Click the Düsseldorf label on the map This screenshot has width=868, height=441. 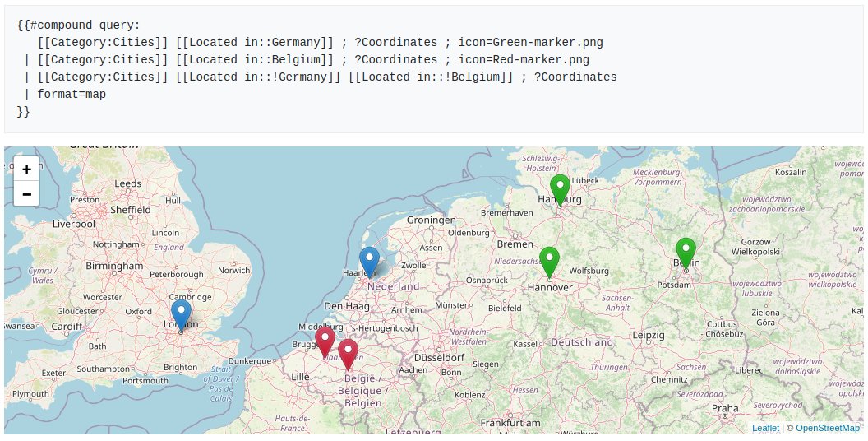click(x=439, y=358)
